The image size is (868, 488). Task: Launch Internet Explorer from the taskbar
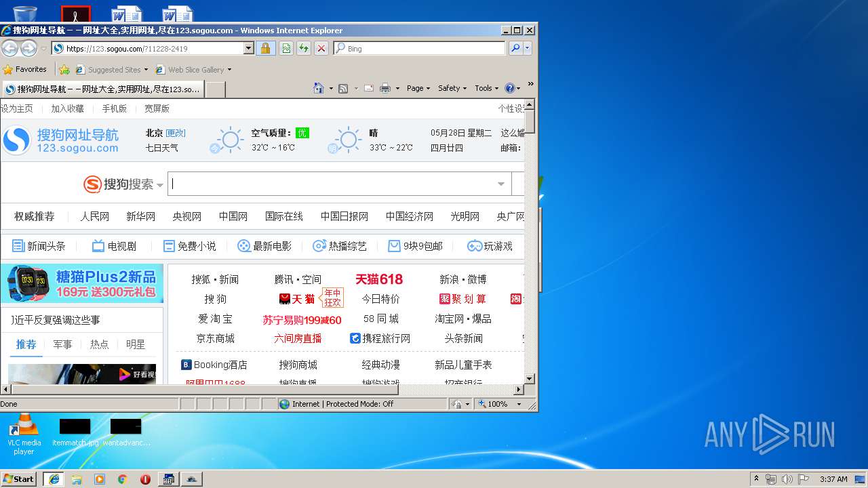54,479
